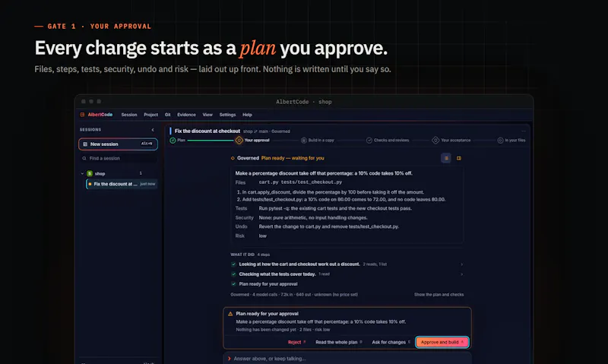Click Read the whole plan

click(x=339, y=342)
